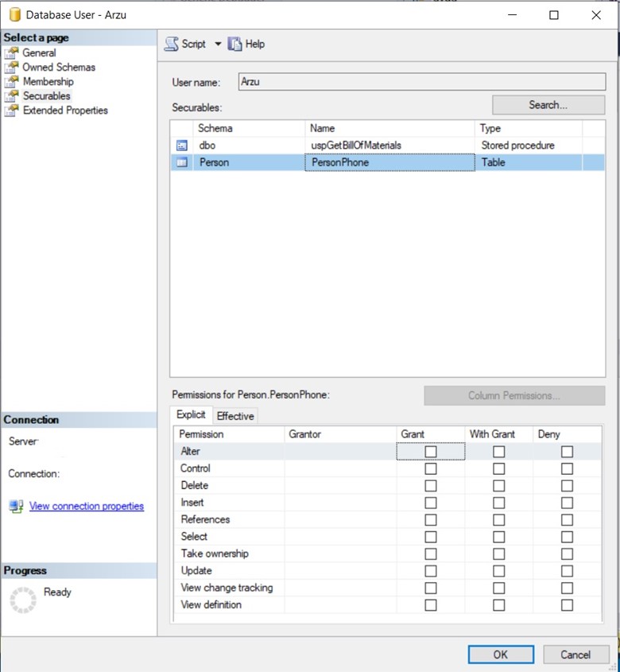The height and width of the screenshot is (672, 620).
Task: Click the Cancel button
Action: (x=575, y=655)
